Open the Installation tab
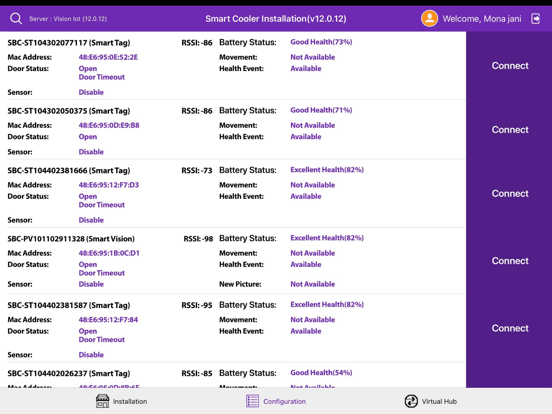Viewport: 552px width, 414px height. [121, 401]
